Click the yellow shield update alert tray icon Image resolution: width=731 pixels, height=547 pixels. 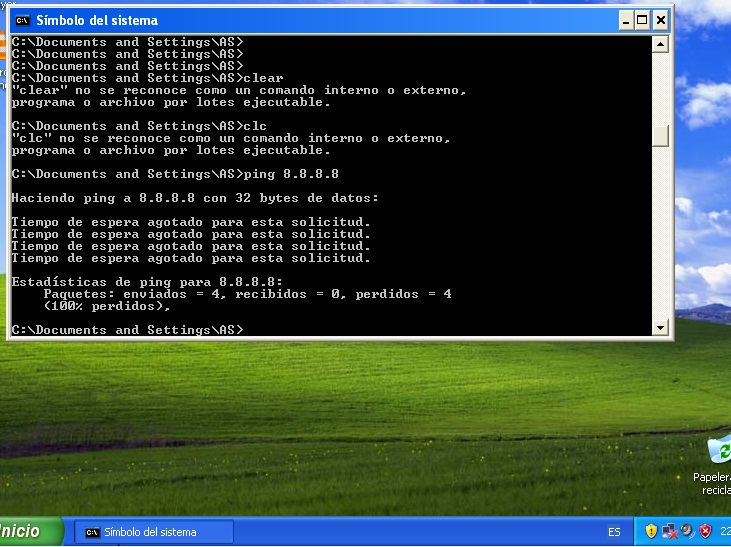pos(651,531)
